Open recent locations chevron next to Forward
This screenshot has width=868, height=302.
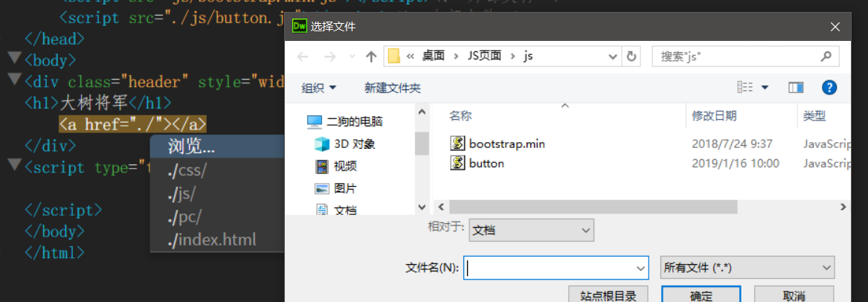click(x=352, y=57)
